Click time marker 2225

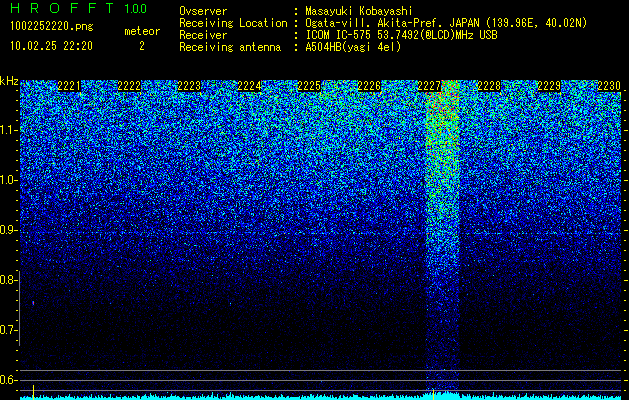pyautogui.click(x=309, y=86)
